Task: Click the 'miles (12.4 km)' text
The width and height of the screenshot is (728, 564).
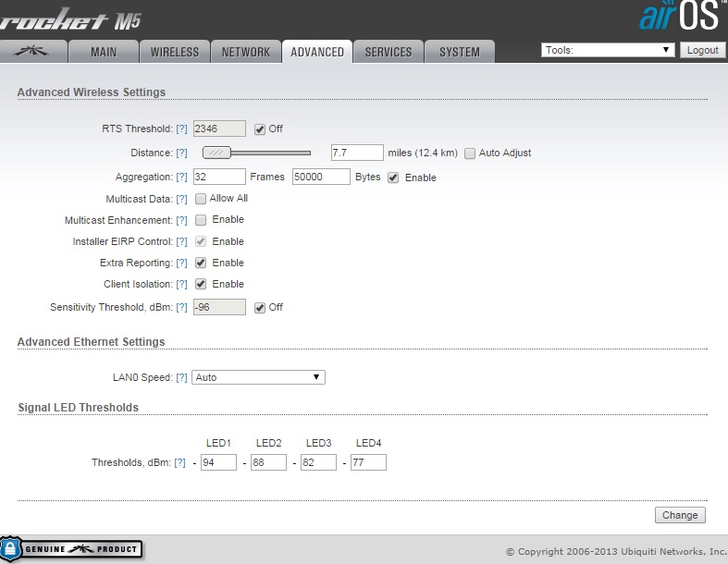Action: tap(423, 153)
